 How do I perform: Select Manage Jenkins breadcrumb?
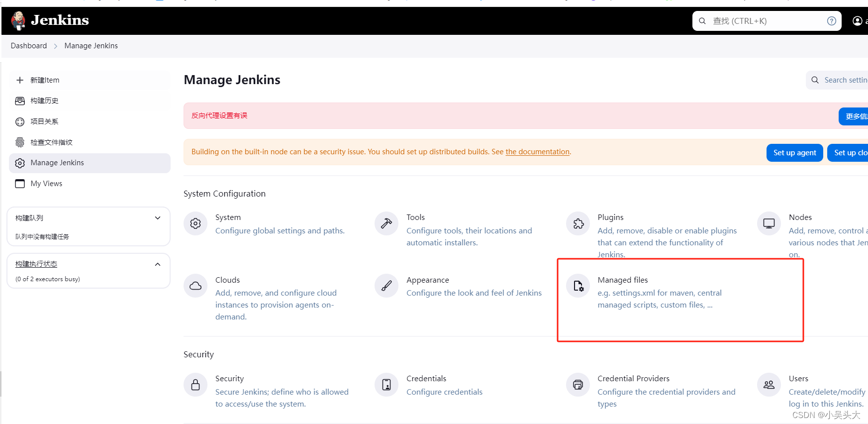tap(91, 46)
